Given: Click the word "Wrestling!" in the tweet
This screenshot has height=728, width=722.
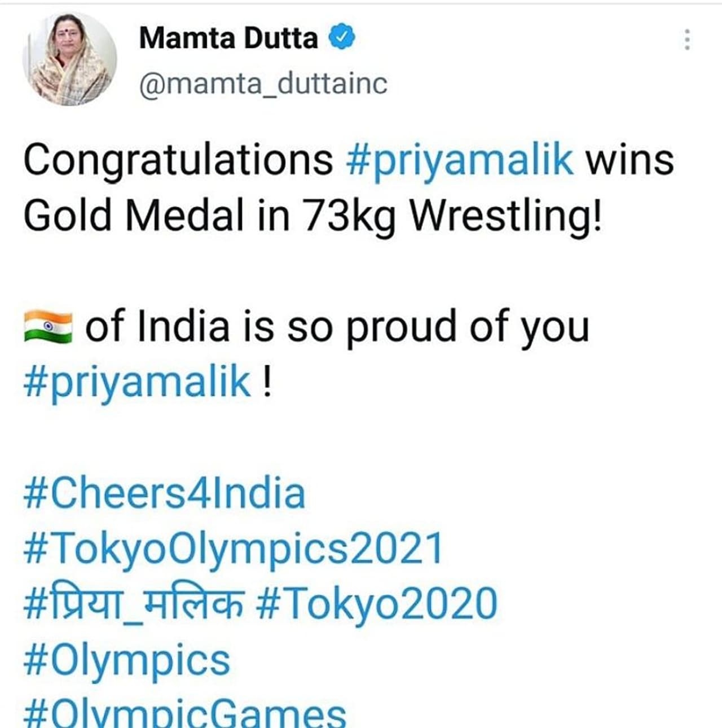Looking at the screenshot, I should click(x=505, y=216).
